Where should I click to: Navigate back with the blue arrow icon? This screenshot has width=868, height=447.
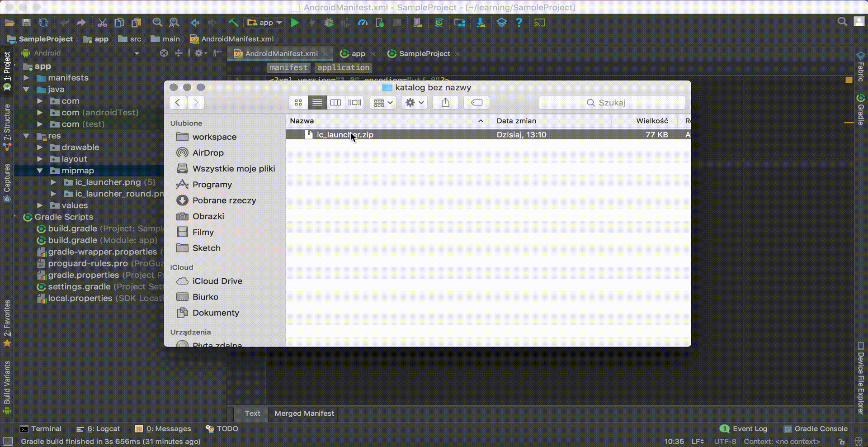[195, 23]
